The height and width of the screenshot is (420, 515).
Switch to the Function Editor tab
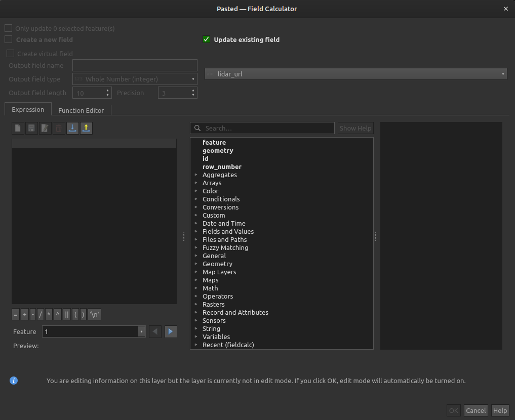[x=81, y=110]
